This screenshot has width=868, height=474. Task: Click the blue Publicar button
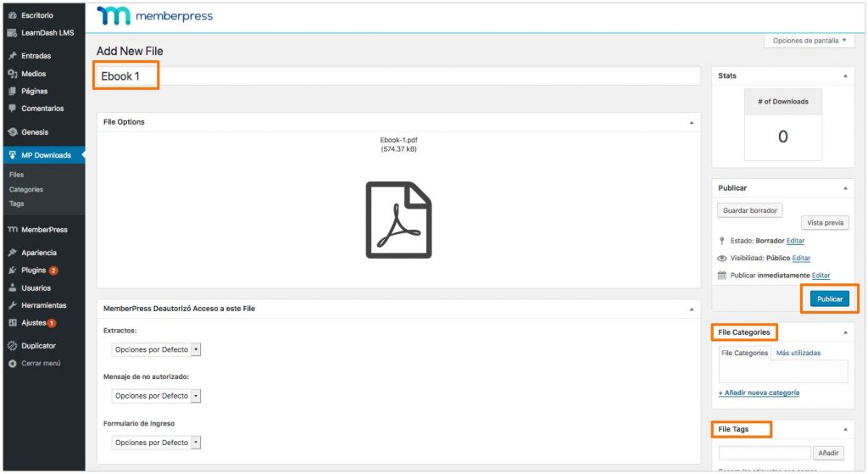click(x=829, y=299)
